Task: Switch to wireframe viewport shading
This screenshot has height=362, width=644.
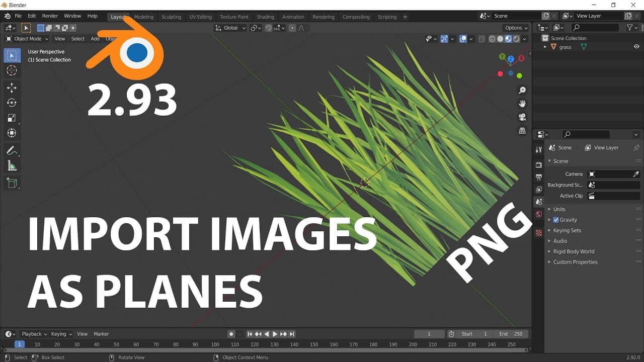Action: click(x=493, y=39)
